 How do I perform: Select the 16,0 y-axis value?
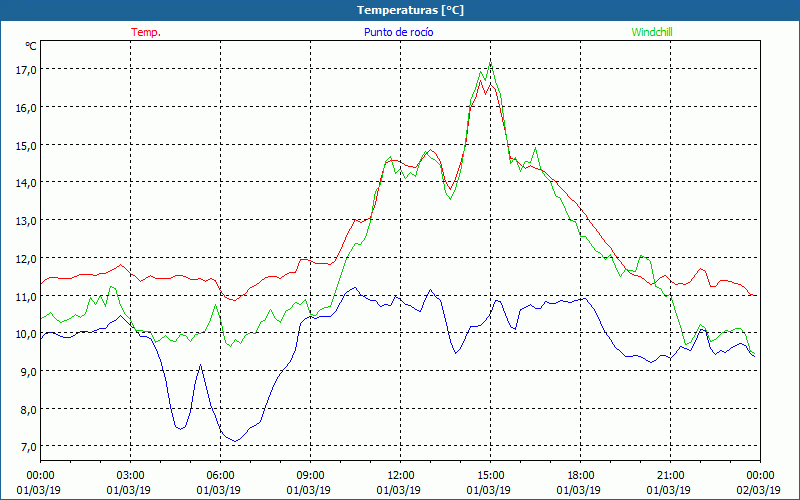26,108
